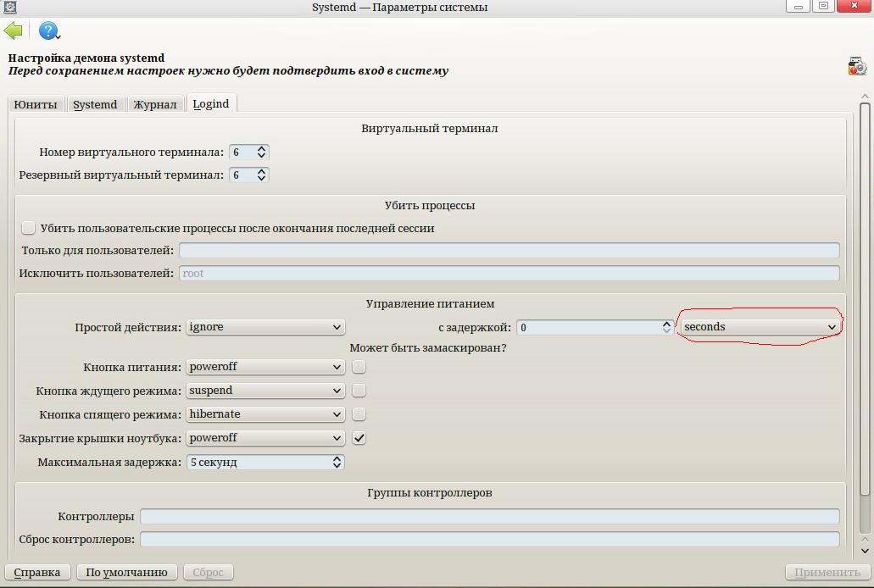Click the Контроллеры input field
The width and height of the screenshot is (874, 588).
coord(489,516)
